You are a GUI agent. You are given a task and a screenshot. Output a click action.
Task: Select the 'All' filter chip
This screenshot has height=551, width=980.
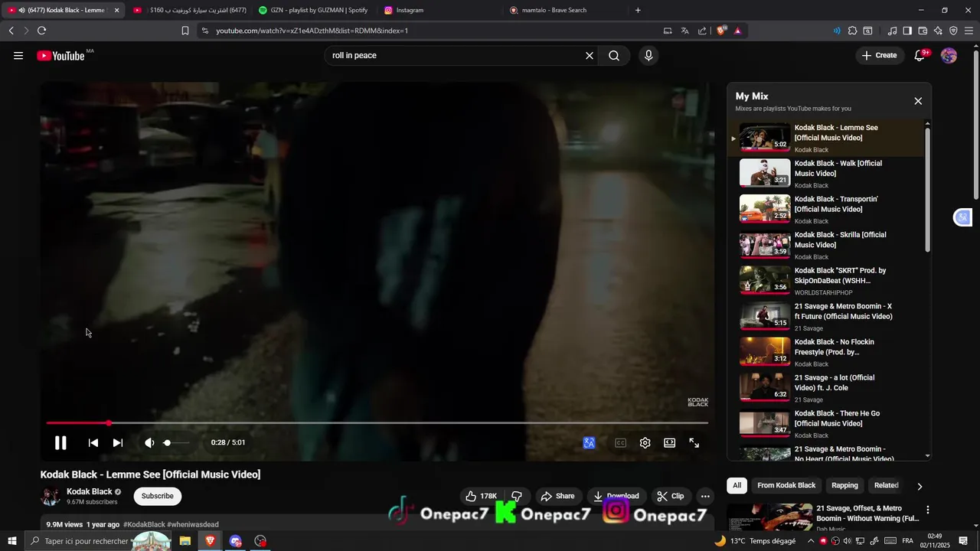(x=737, y=485)
